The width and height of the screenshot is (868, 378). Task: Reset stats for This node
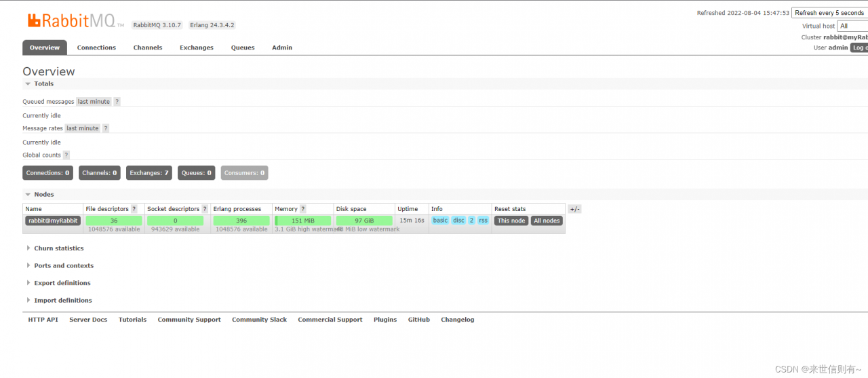(x=511, y=221)
